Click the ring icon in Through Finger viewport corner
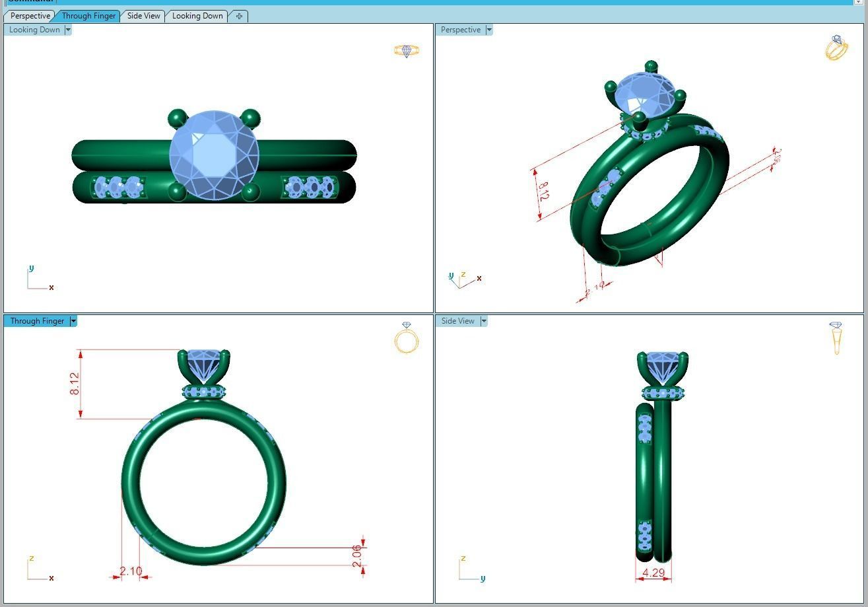This screenshot has height=607, width=868. (x=407, y=338)
